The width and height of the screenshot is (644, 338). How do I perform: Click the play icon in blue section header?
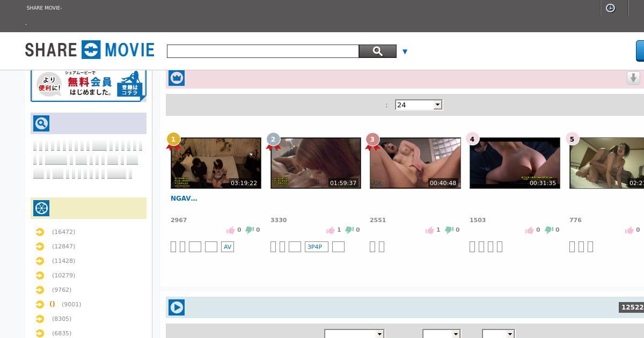(177, 307)
